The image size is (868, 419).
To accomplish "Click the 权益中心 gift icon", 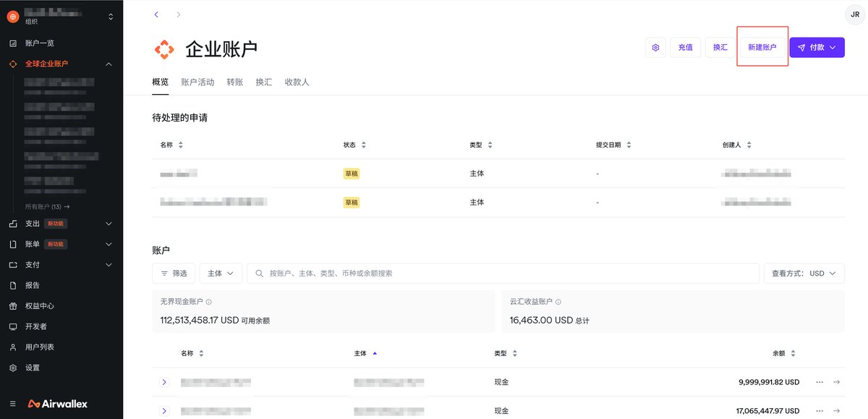I will tap(13, 306).
